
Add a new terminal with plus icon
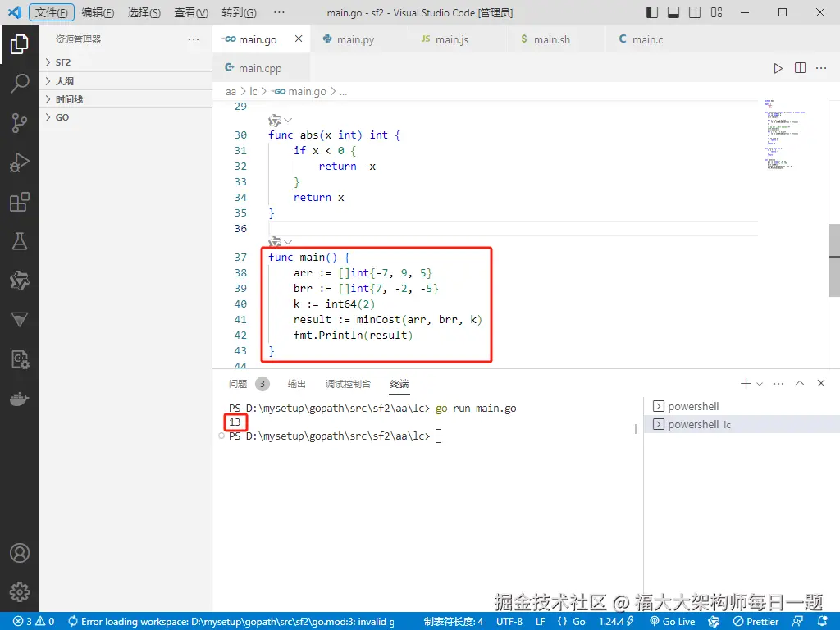745,384
